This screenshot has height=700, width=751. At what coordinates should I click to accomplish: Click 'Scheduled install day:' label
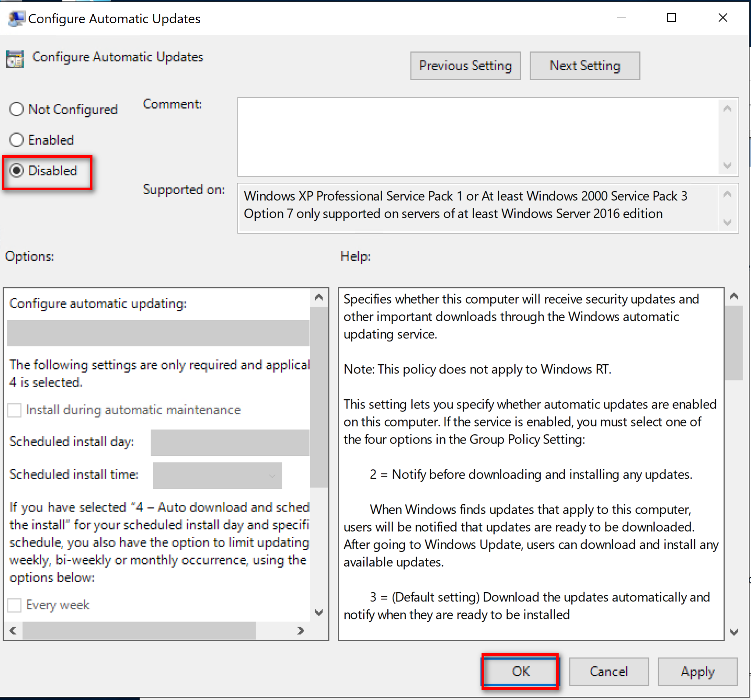[71, 442]
